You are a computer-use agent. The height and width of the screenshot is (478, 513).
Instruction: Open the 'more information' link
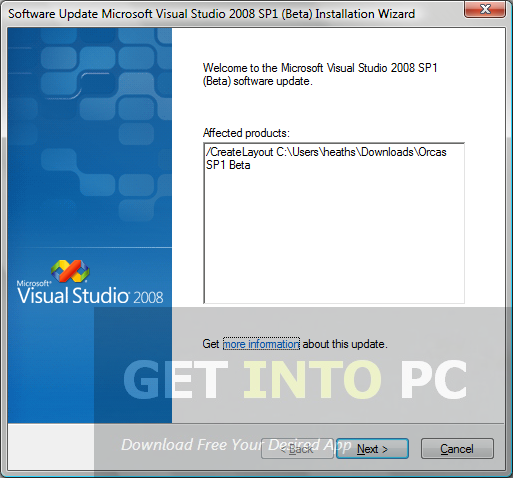point(261,344)
